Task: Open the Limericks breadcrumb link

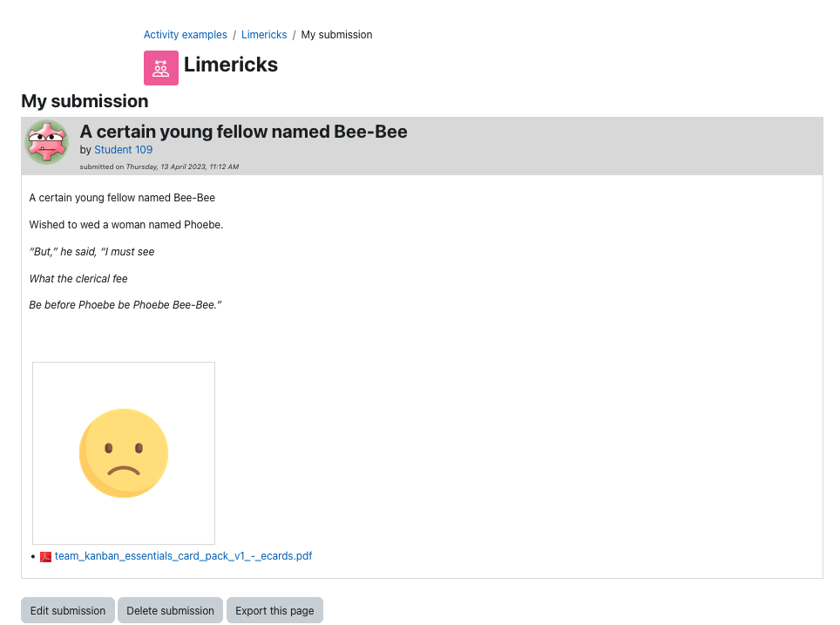Action: [x=264, y=35]
